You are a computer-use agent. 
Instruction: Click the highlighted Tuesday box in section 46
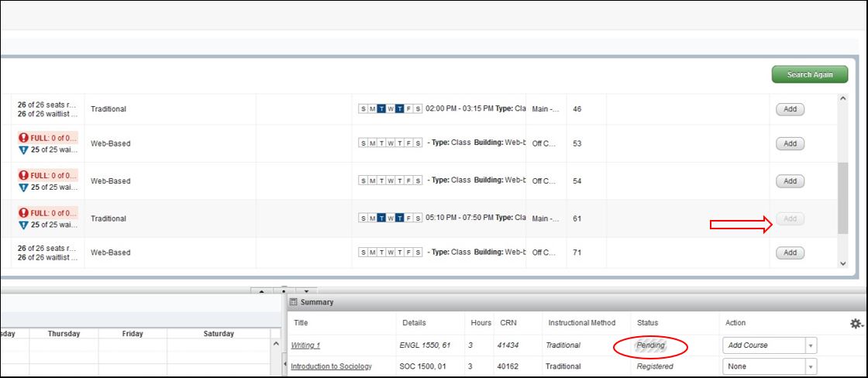click(x=382, y=109)
